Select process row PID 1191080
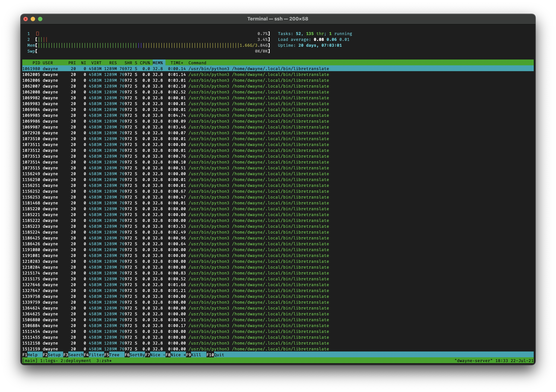Screen dimensions: 556x392 pos(278,250)
